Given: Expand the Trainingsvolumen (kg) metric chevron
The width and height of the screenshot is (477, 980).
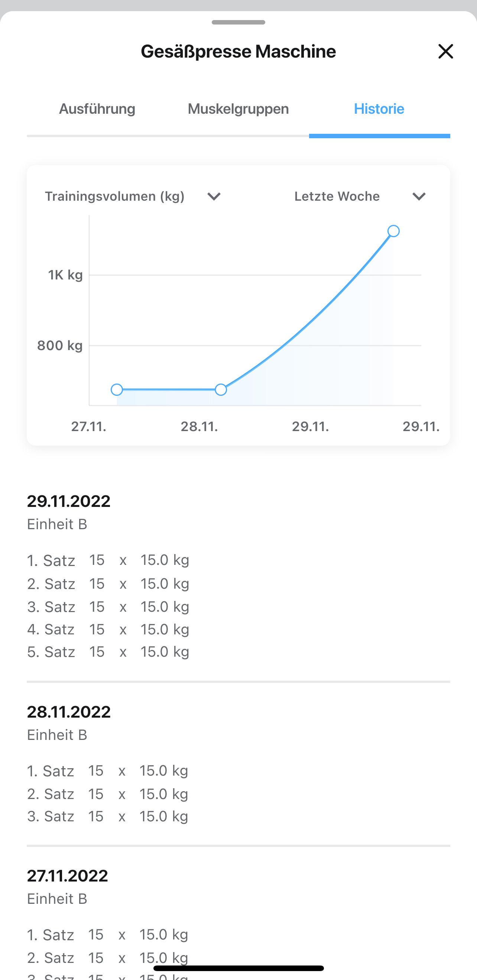Looking at the screenshot, I should (x=214, y=196).
